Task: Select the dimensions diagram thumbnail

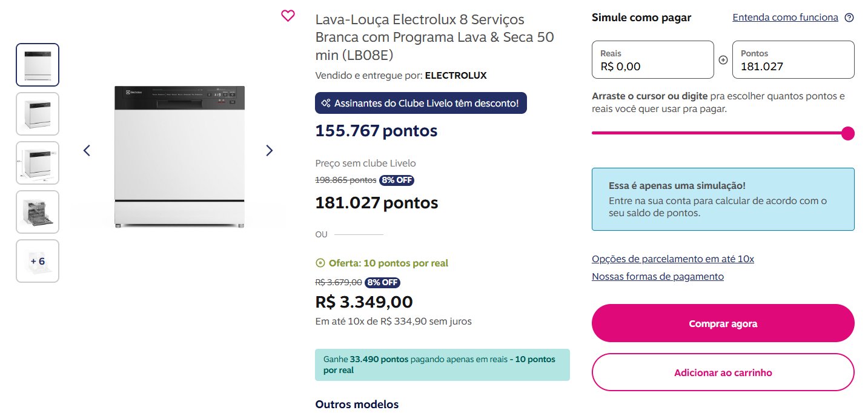Action: pos(38,163)
